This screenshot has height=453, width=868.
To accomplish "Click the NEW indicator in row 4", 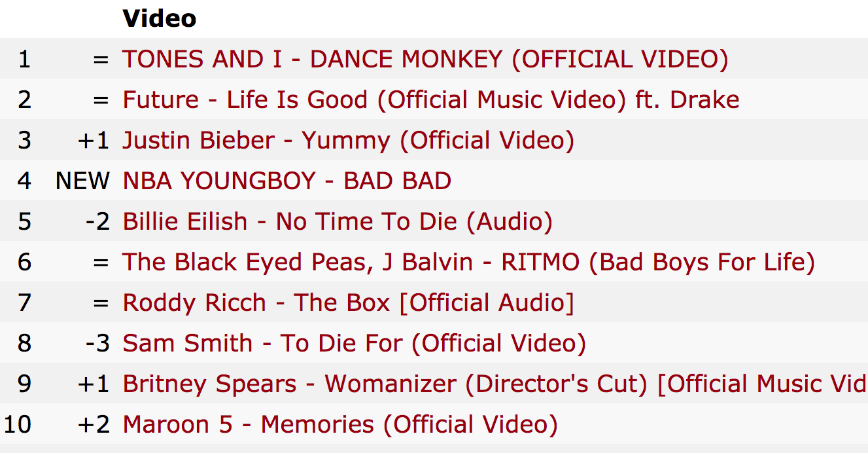I will point(83,181).
